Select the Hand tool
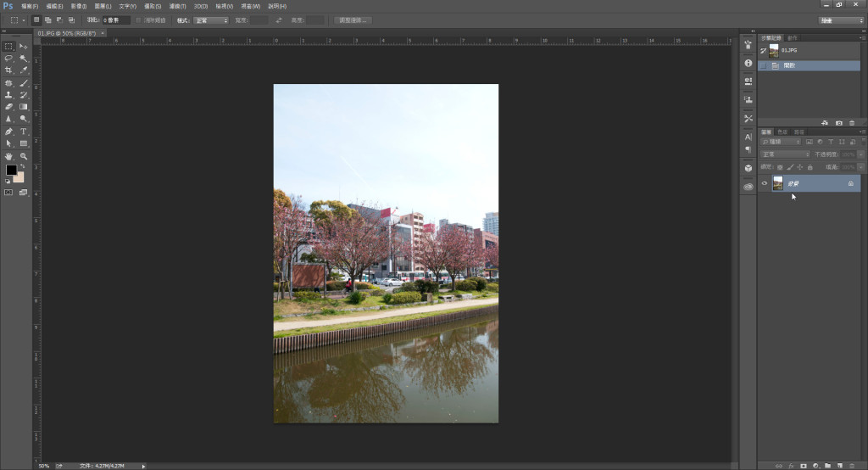 (8, 156)
